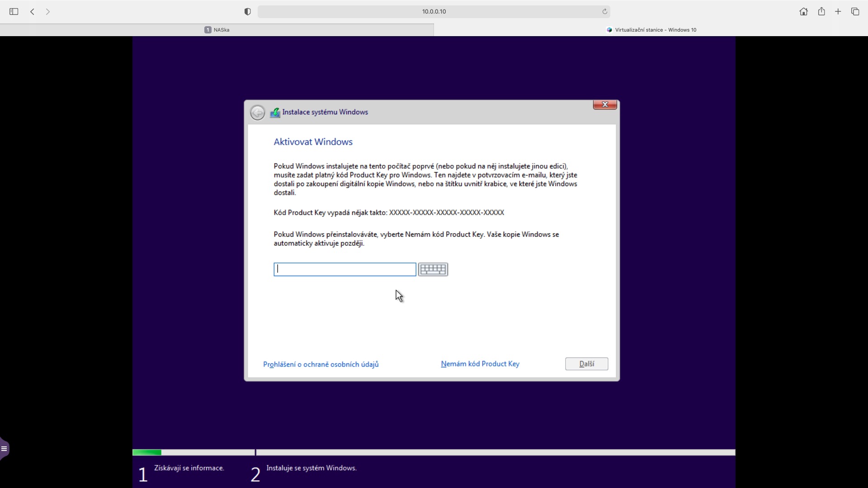Toggle the Safari sidebar panel
868x488 pixels.
click(14, 12)
